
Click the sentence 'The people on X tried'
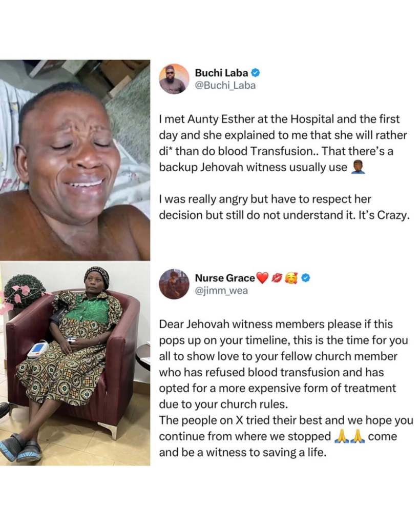click(286, 436)
